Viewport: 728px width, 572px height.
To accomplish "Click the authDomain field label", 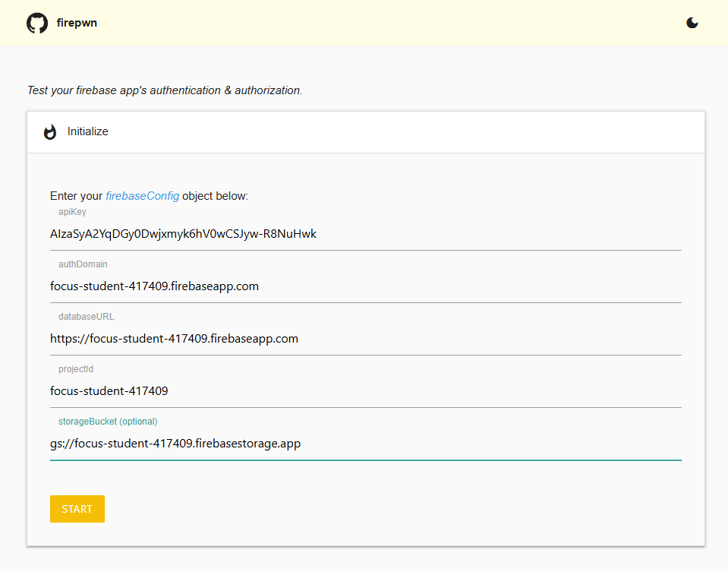I will coord(83,264).
